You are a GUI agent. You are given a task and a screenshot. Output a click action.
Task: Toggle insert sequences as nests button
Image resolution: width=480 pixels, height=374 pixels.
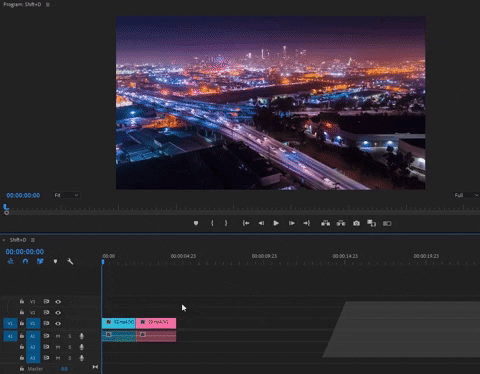10,261
